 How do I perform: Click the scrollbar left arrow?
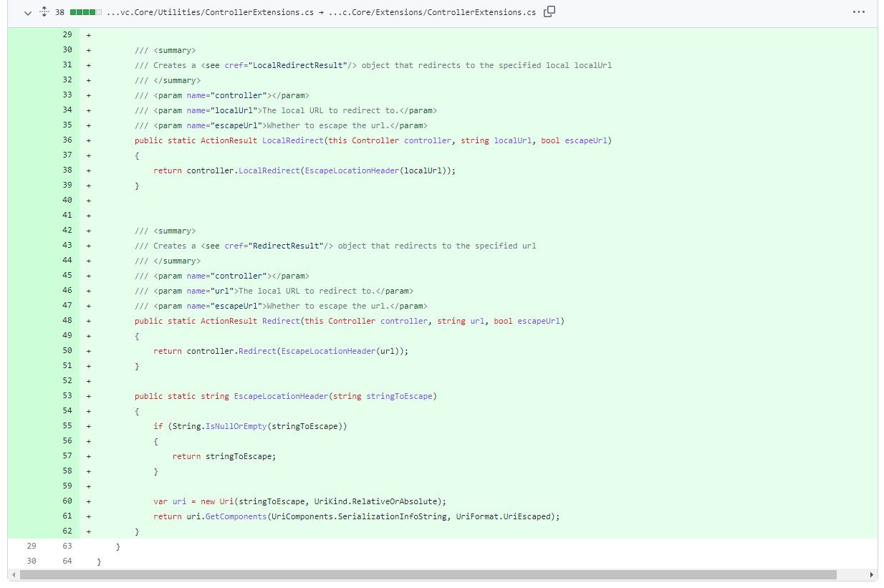tap(12, 574)
